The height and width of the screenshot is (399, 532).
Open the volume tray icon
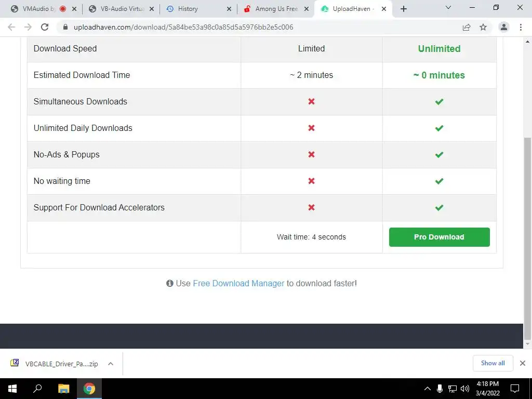coord(465,389)
